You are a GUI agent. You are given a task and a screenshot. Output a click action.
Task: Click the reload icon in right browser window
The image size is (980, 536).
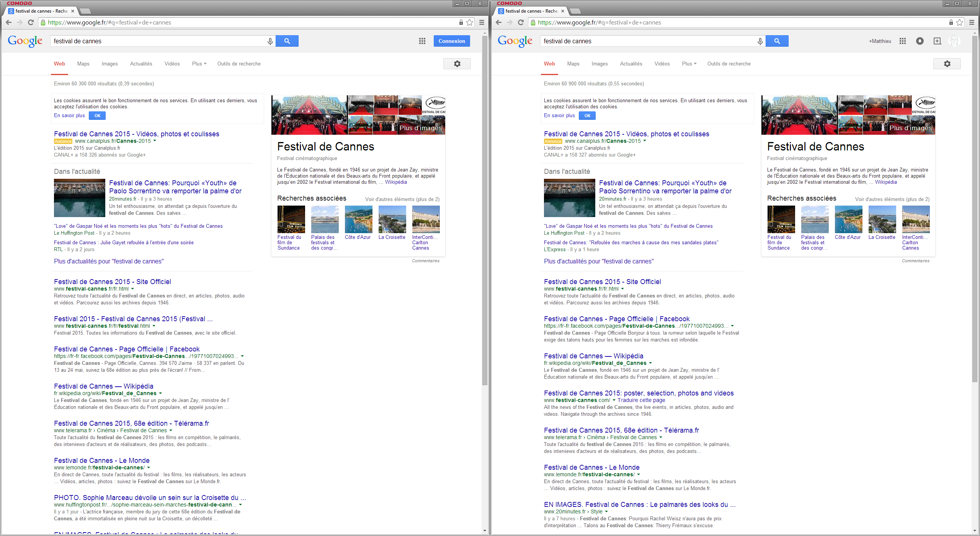pyautogui.click(x=521, y=23)
